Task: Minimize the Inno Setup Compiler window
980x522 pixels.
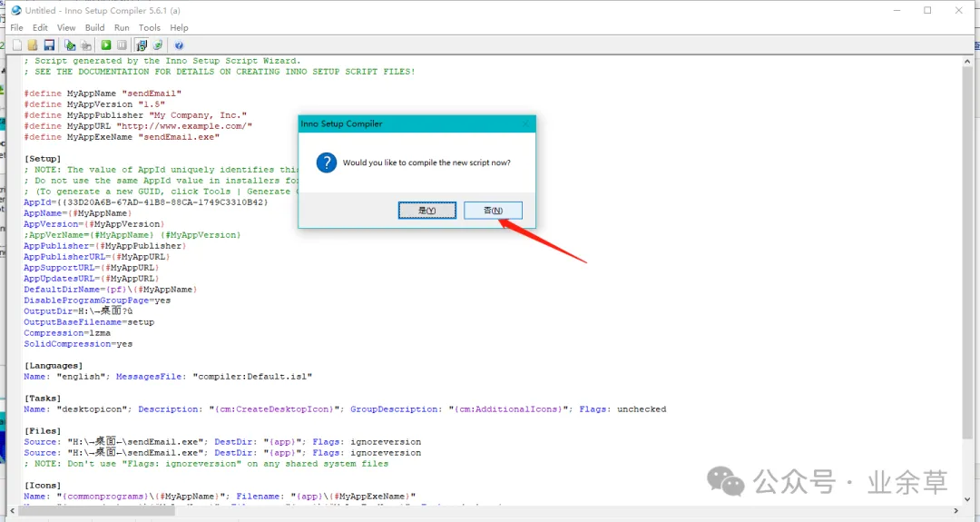Action: coord(897,11)
